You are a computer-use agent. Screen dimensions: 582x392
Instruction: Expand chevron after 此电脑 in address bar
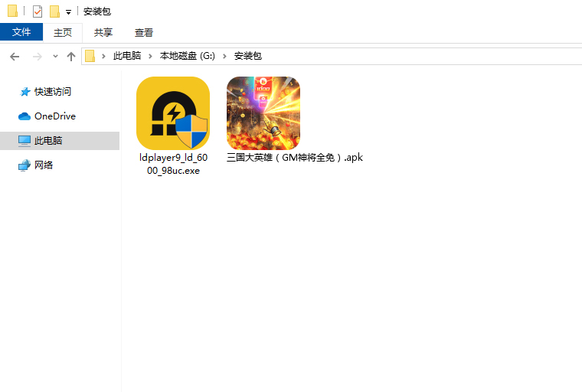150,56
